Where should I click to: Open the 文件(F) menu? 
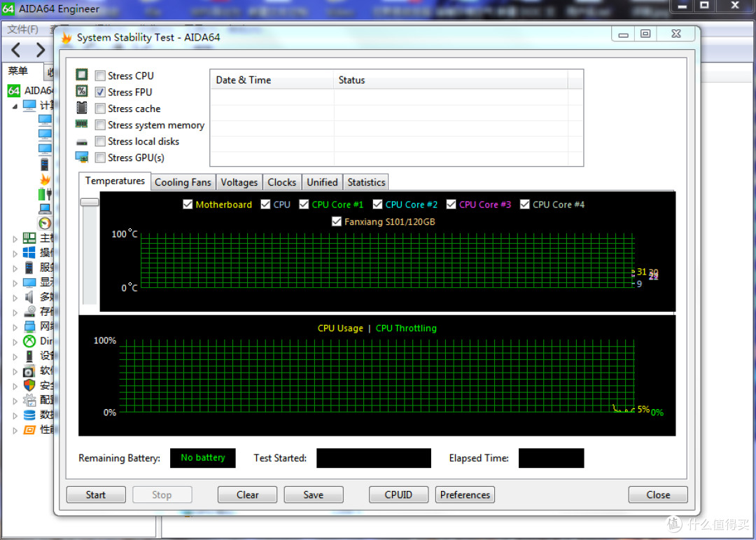(22, 29)
